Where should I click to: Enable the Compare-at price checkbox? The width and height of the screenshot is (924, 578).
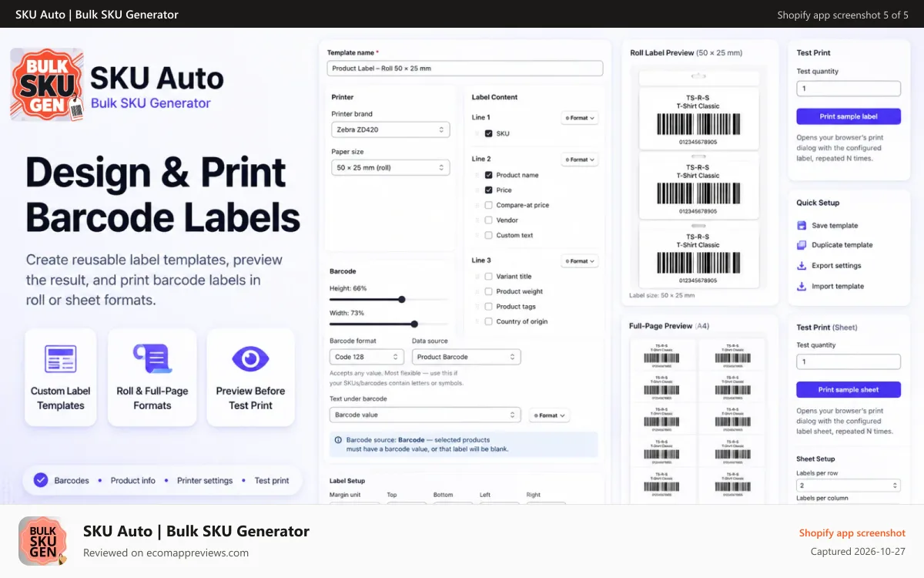488,205
